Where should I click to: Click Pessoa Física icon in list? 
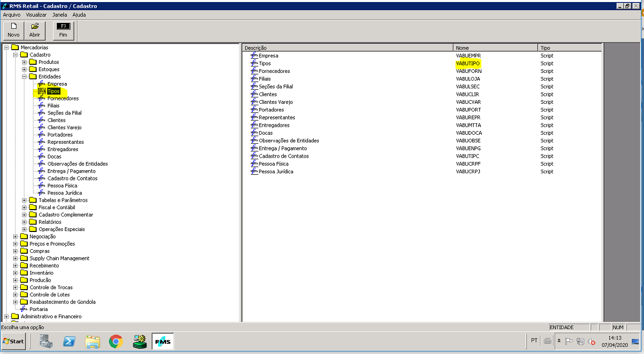click(254, 164)
